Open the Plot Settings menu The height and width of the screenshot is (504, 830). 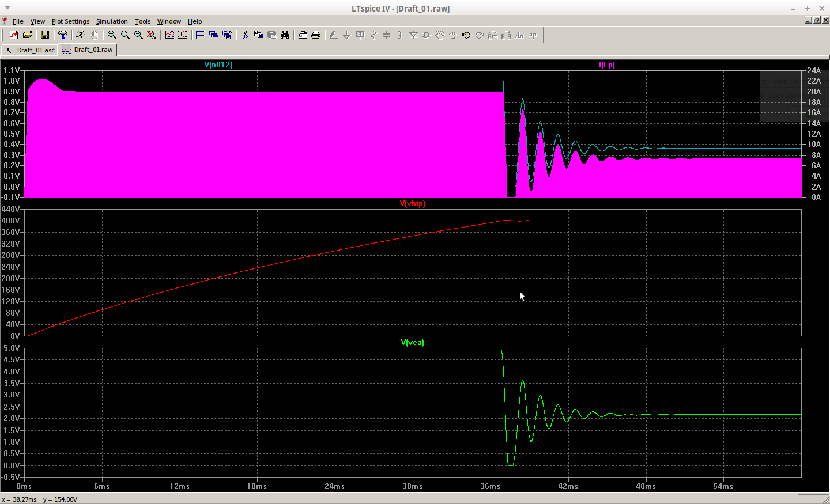coord(70,21)
